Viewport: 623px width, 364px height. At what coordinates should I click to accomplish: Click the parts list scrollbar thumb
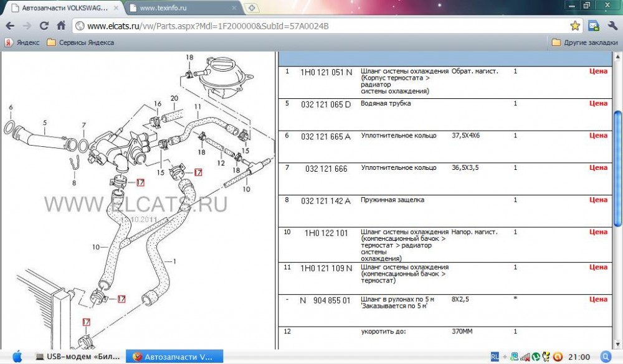[618, 169]
